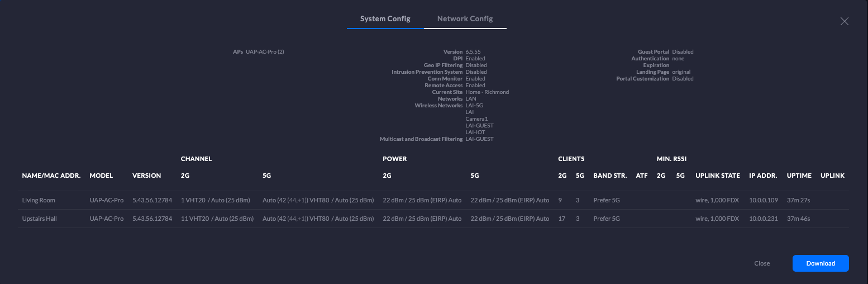The image size is (868, 284).
Task: Sort by NAME/MAC ADDR. column header
Action: coord(51,176)
